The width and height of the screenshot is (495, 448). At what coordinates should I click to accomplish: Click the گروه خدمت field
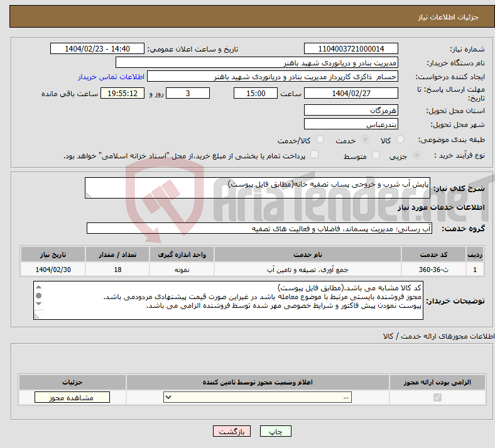[x=259, y=228]
